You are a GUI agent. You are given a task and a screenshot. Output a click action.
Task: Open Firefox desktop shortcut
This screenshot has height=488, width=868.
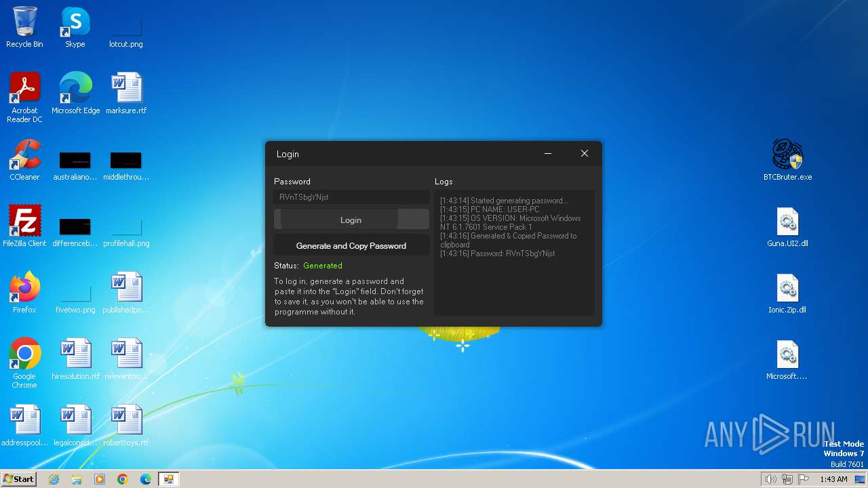coord(24,293)
